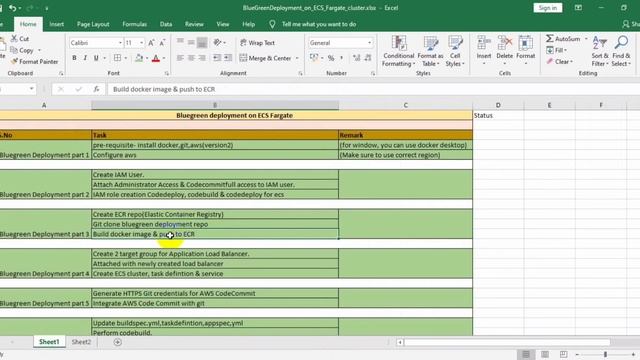Toggle Italic formatting
Image resolution: width=640 pixels, height=360 pixels.
(x=85, y=58)
